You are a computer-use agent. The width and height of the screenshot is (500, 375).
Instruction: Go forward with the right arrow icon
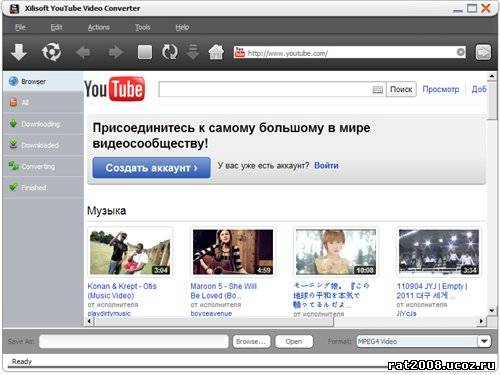pos(115,52)
